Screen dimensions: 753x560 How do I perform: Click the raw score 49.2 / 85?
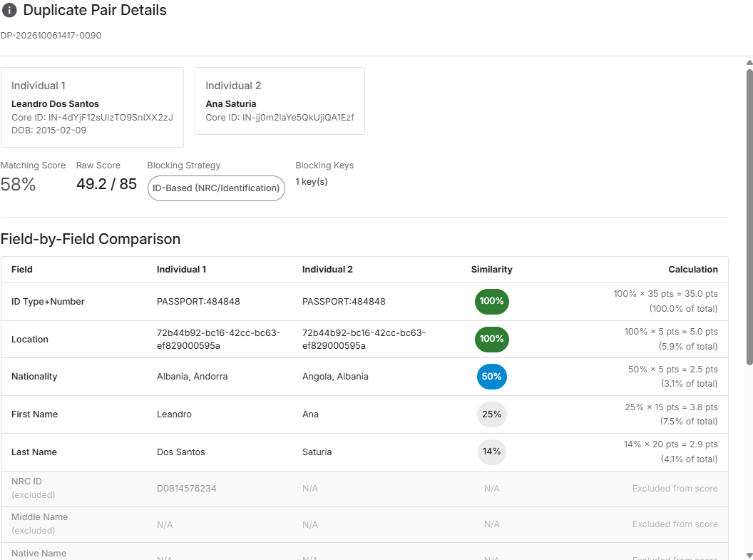[107, 184]
